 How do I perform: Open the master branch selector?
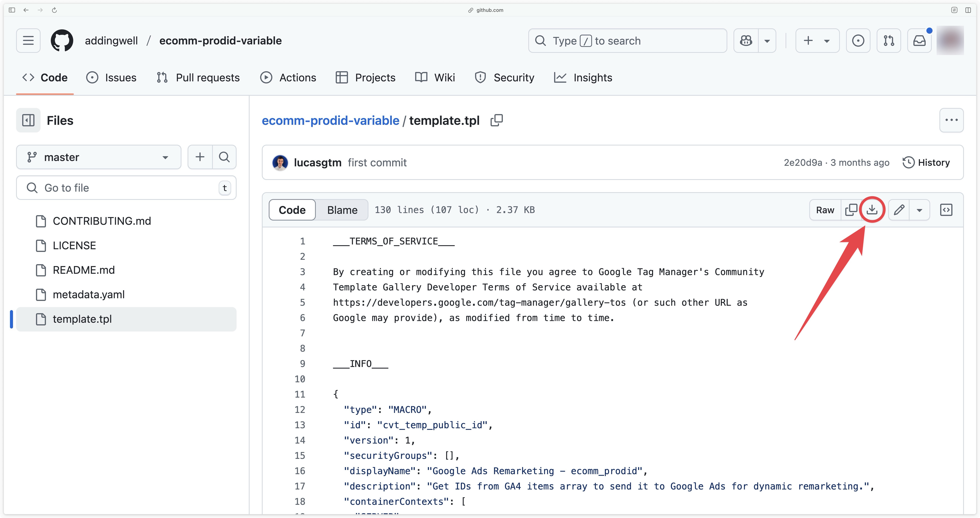[99, 157]
